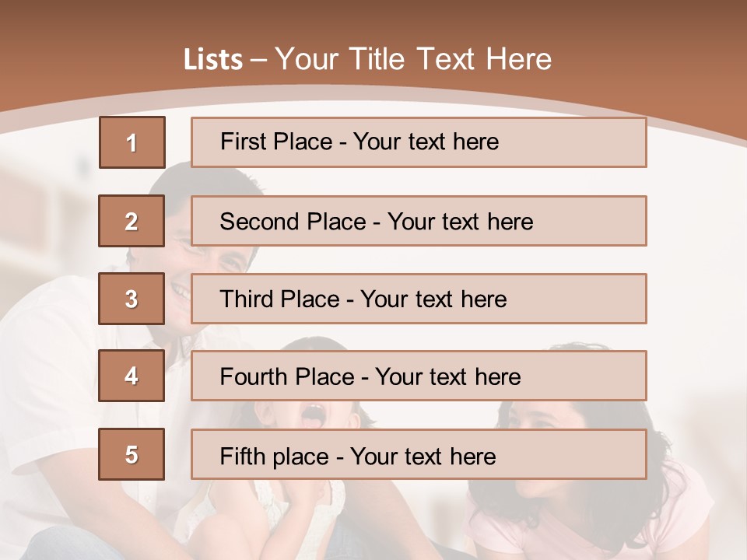
Task: Select the "Third Place" text bar
Action: click(x=419, y=299)
